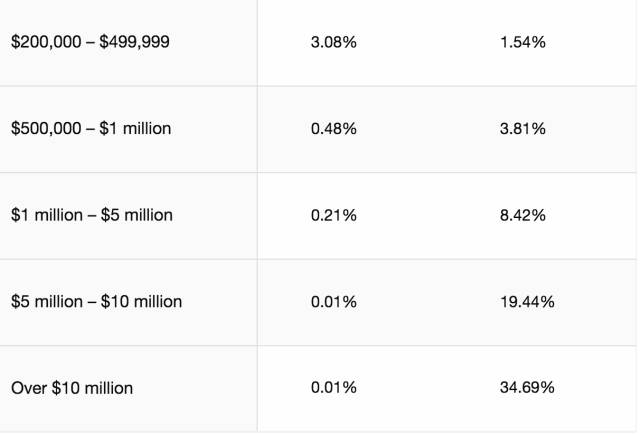The height and width of the screenshot is (435, 640).
Task: Click the 0.48% cell
Action: (333, 129)
